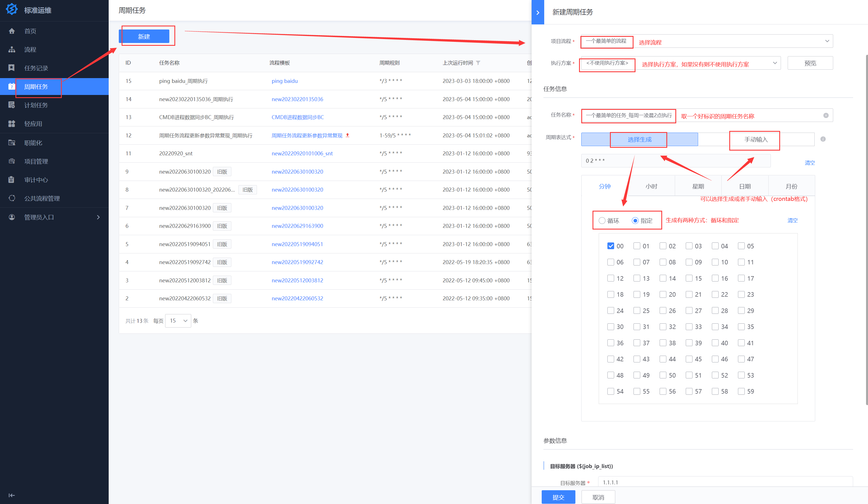
Task: Switch to the 手动输入 tab
Action: pos(756,140)
